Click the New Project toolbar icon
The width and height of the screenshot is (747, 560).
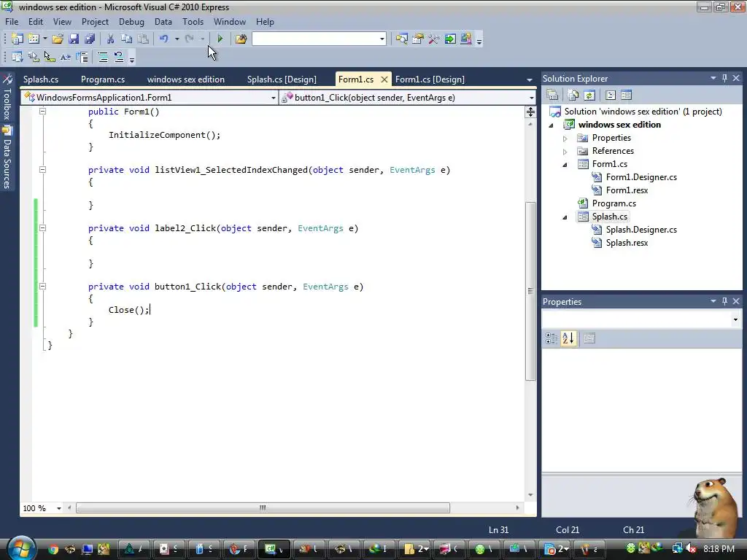pos(18,39)
